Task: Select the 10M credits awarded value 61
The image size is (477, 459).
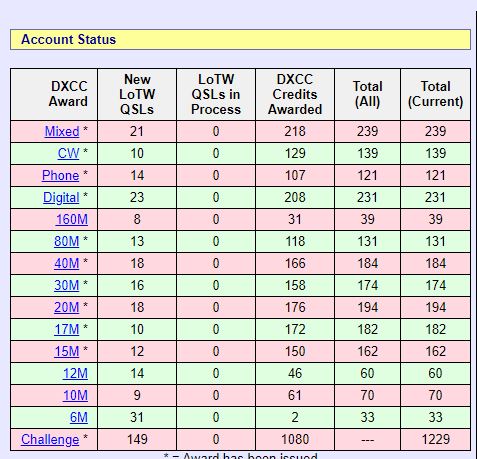Action: click(295, 395)
